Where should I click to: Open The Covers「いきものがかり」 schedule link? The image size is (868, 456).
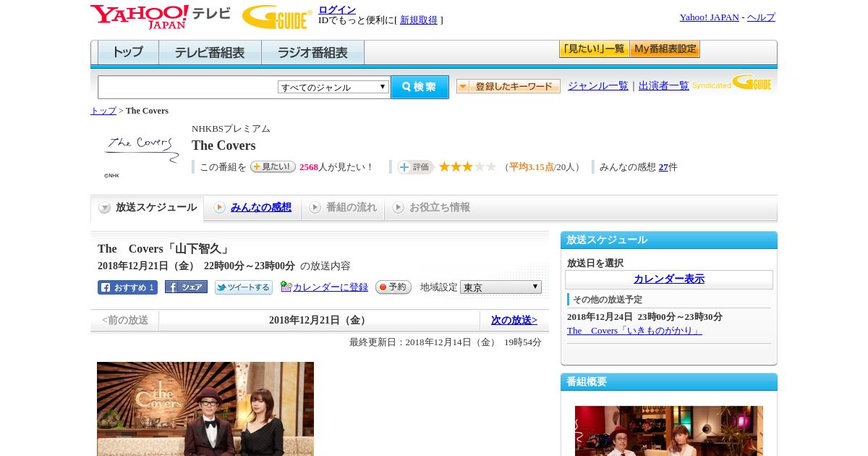(634, 331)
